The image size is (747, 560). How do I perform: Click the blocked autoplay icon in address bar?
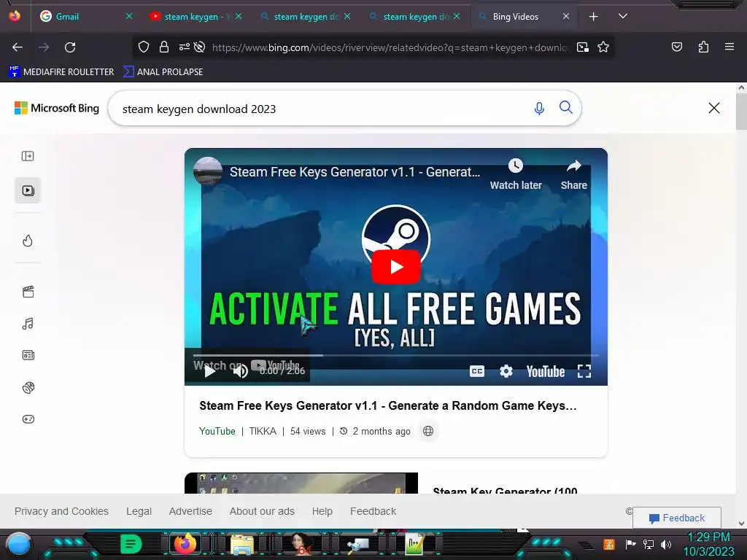(x=200, y=47)
